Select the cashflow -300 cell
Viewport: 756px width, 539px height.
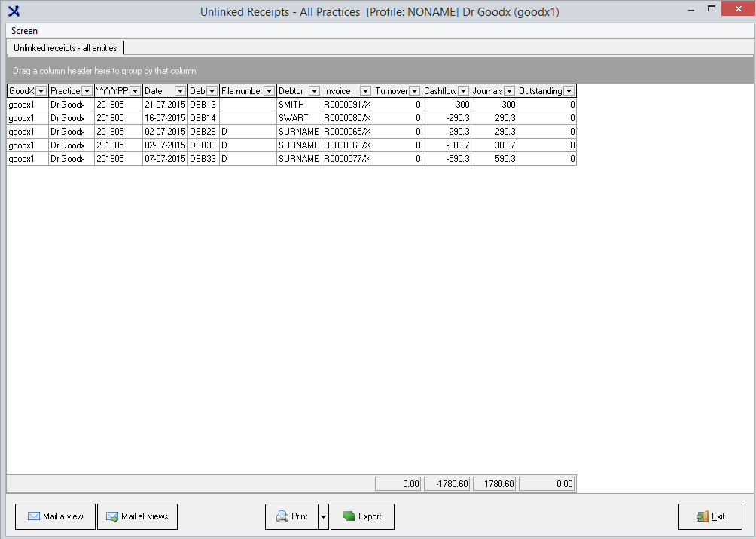[447, 105]
